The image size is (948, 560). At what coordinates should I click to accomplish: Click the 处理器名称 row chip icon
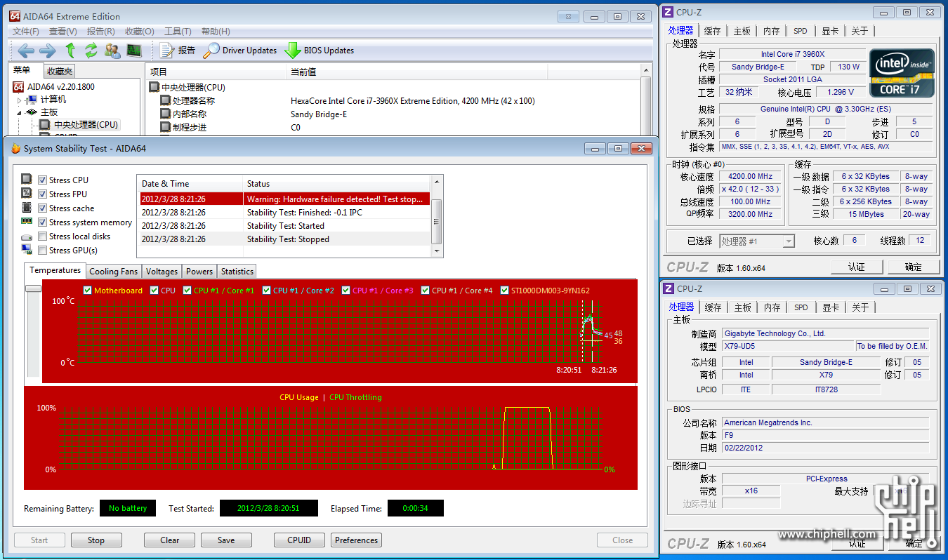166,101
